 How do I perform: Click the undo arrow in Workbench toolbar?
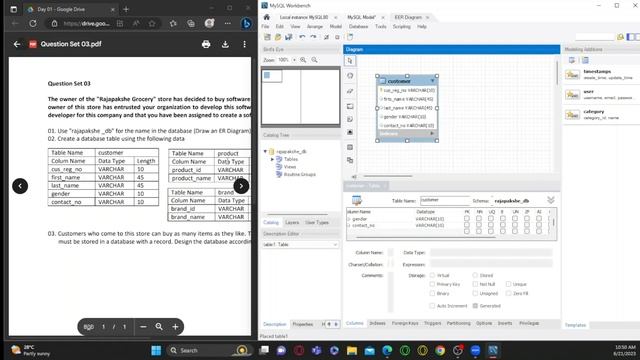[x=302, y=37]
